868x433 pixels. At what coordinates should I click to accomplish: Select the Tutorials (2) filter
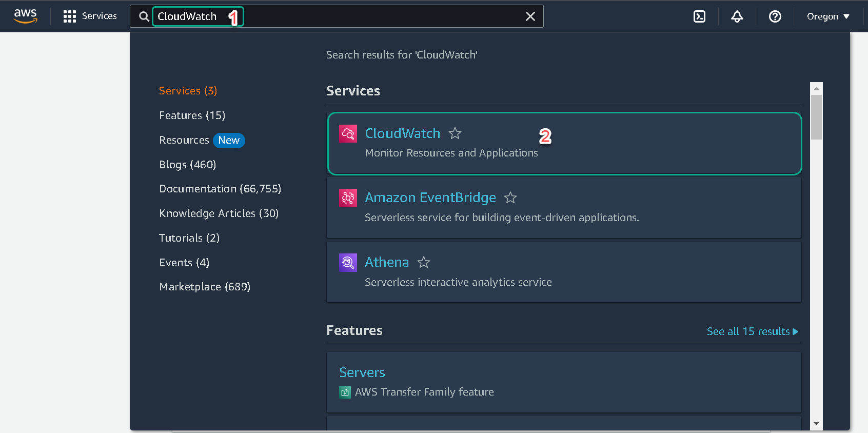tap(189, 238)
